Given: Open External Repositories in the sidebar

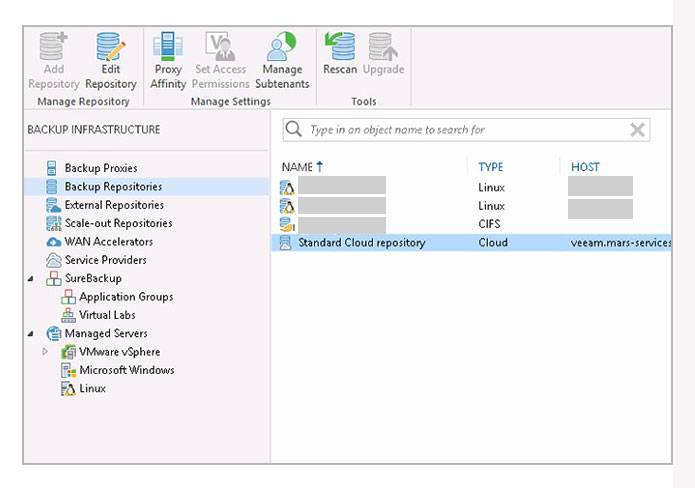Looking at the screenshot, I should (x=113, y=205).
